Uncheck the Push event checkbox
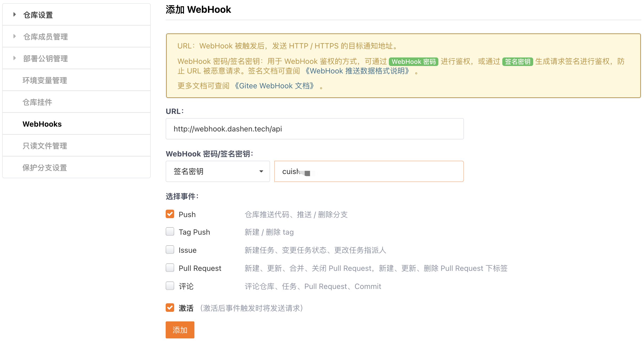 point(170,214)
